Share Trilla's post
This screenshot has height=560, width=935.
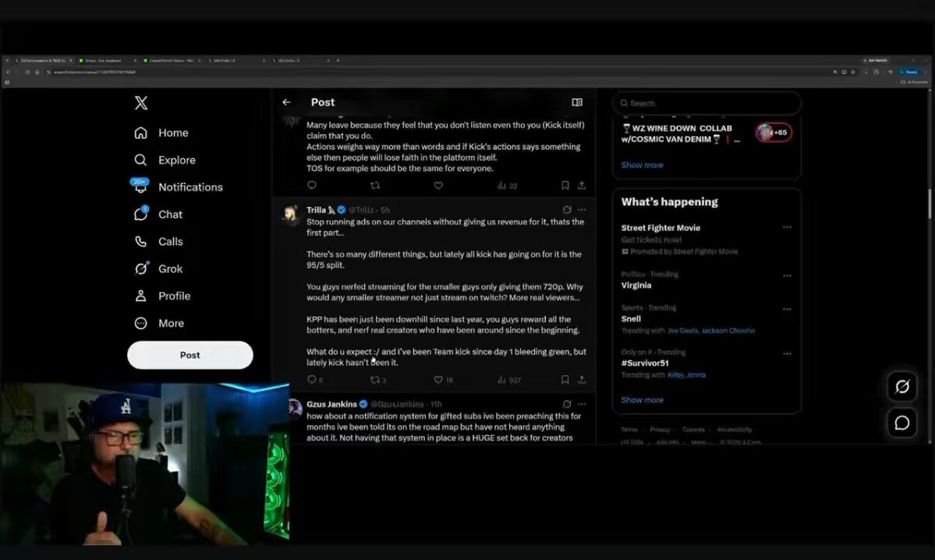[582, 380]
